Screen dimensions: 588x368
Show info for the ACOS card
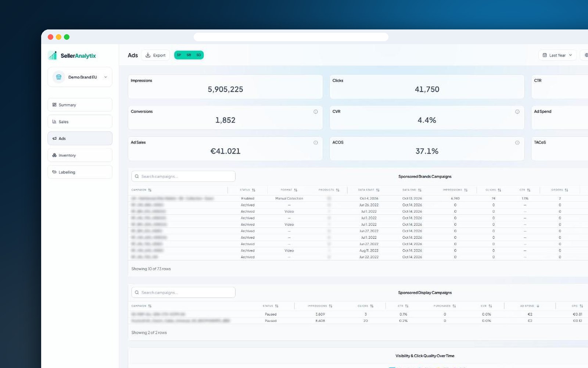[x=517, y=142]
